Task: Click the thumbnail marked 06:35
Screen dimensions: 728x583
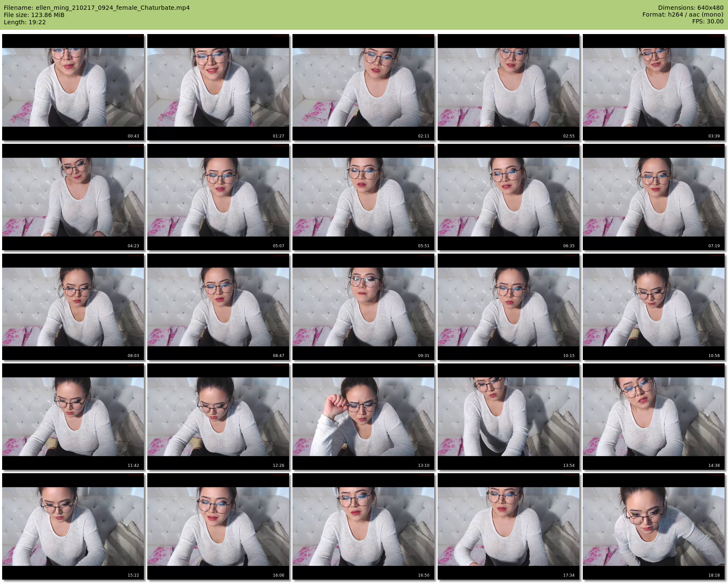Action: tap(509, 197)
